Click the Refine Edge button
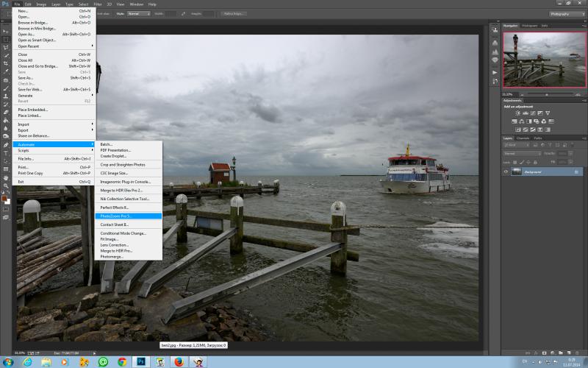 pyautogui.click(x=233, y=13)
